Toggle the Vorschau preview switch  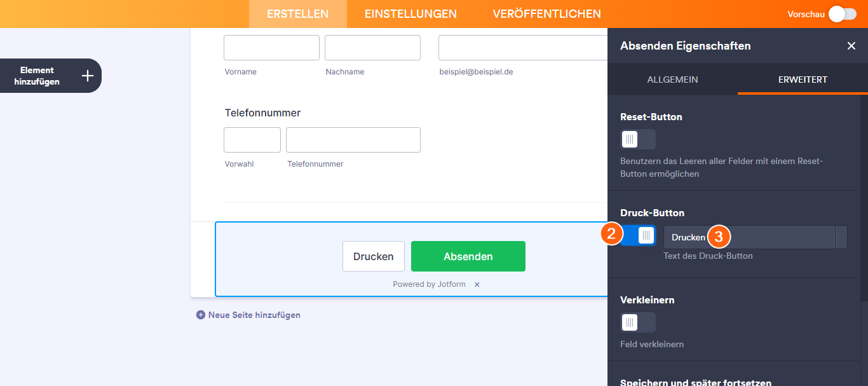[x=843, y=14]
